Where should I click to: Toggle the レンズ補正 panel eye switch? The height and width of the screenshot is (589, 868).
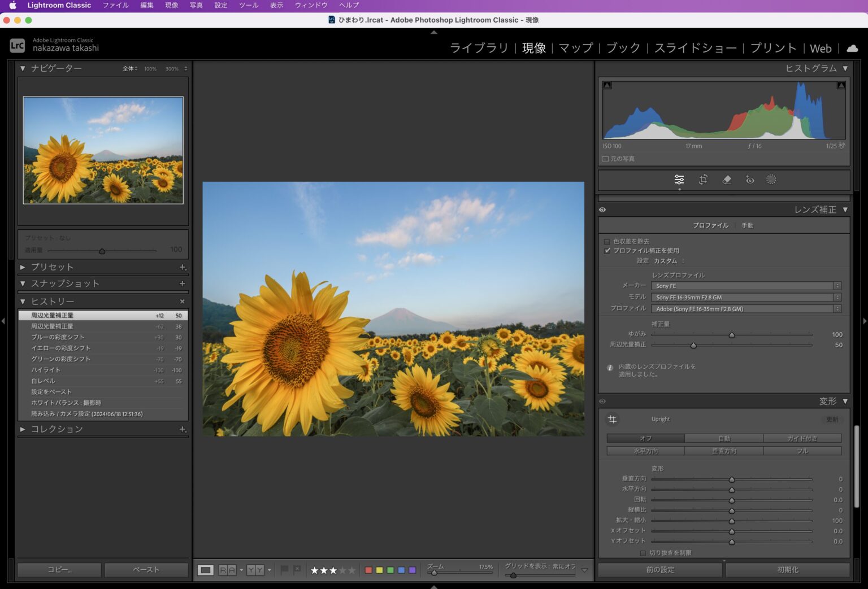tap(602, 210)
